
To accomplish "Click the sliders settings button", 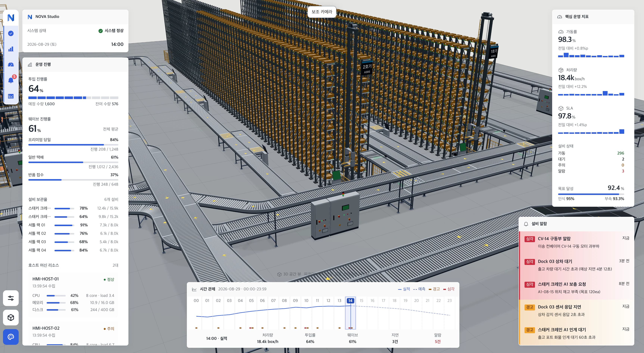I will 11,298.
